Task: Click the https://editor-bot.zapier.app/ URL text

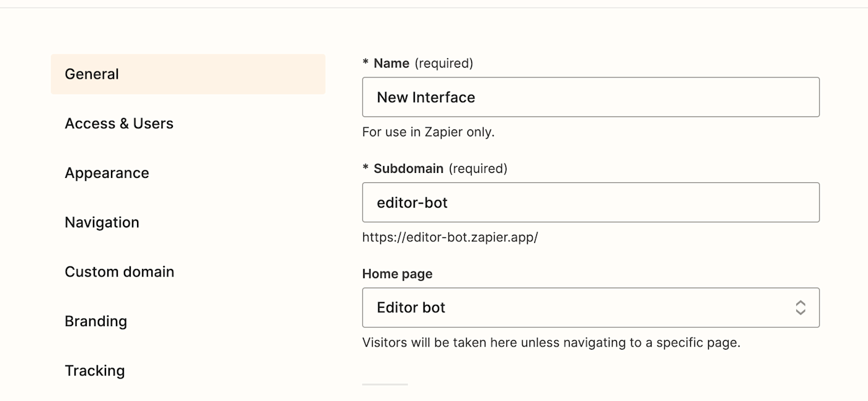Action: pyautogui.click(x=449, y=237)
